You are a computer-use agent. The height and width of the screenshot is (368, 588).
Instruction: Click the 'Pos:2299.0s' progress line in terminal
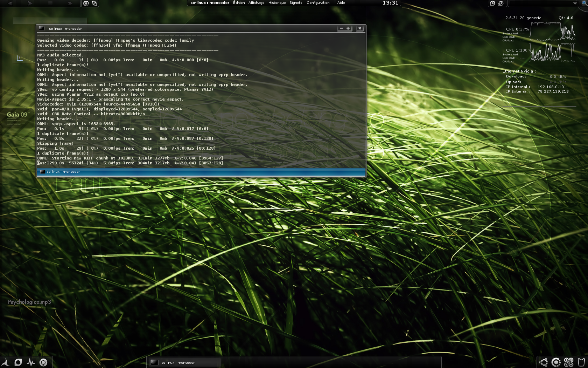[x=130, y=163]
